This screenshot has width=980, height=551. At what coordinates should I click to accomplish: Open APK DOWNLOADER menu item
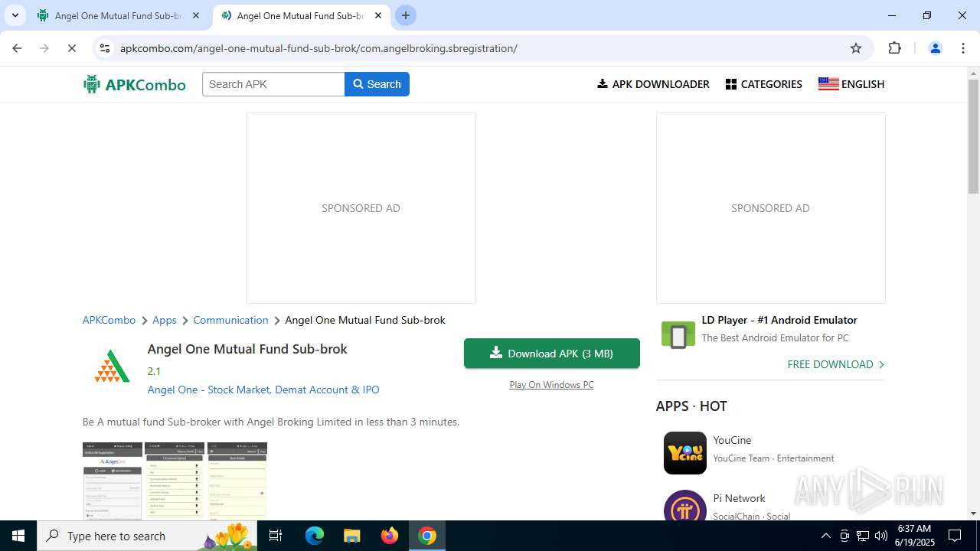point(653,84)
